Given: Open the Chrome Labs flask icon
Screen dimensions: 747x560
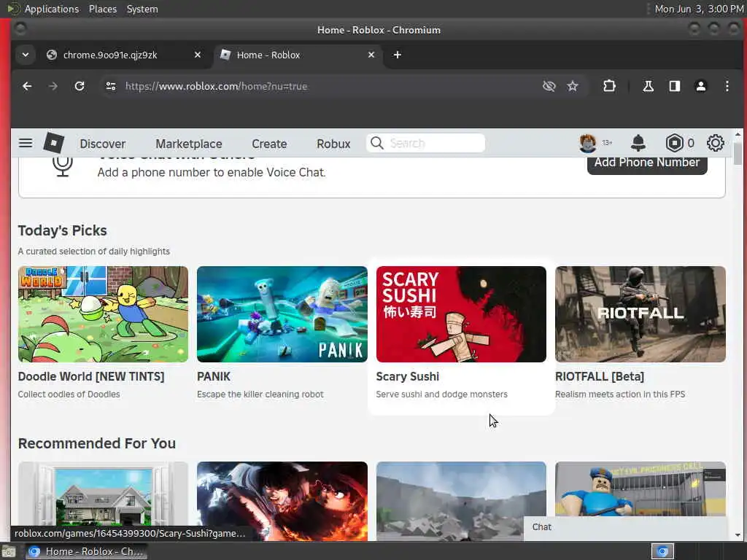Looking at the screenshot, I should click(x=648, y=86).
